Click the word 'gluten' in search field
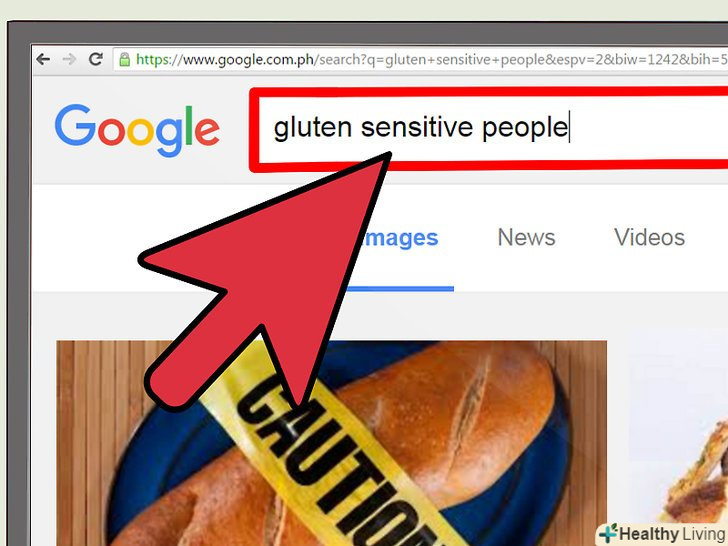Screen dimensions: 728x546 [x=312, y=128]
